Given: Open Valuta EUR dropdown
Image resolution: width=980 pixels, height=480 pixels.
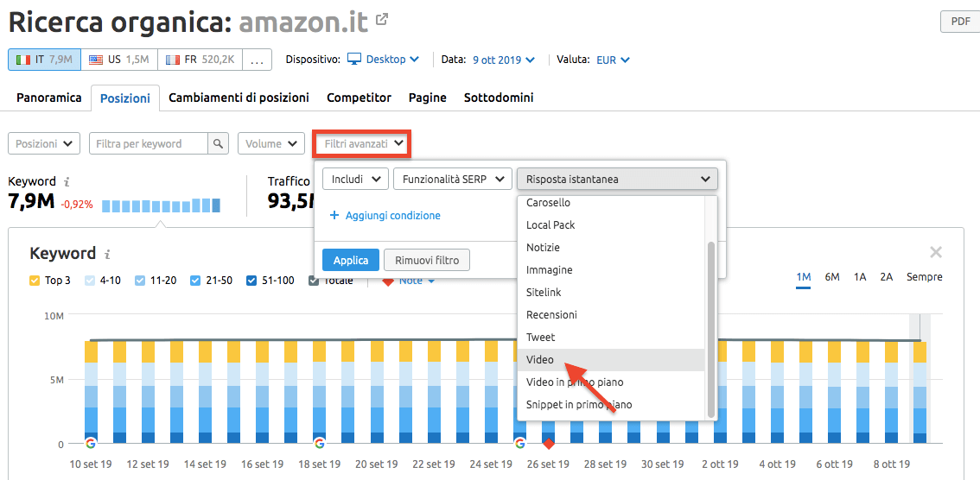Looking at the screenshot, I should tap(613, 60).
